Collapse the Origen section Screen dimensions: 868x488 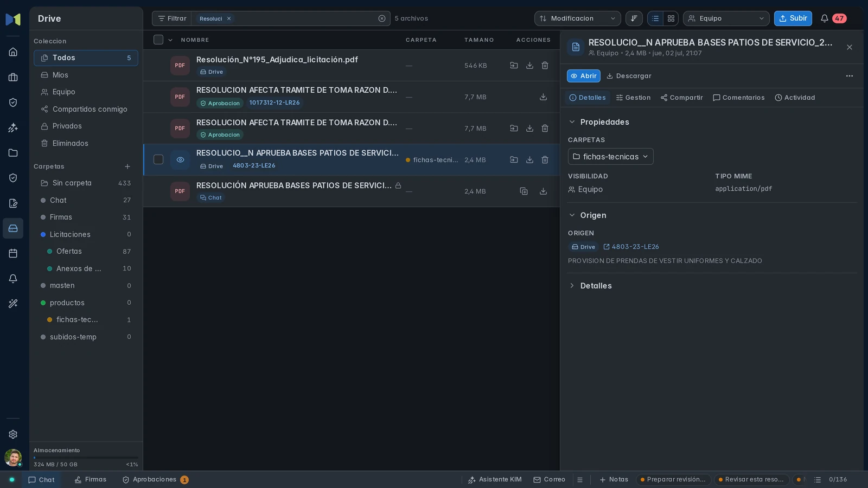click(588, 215)
